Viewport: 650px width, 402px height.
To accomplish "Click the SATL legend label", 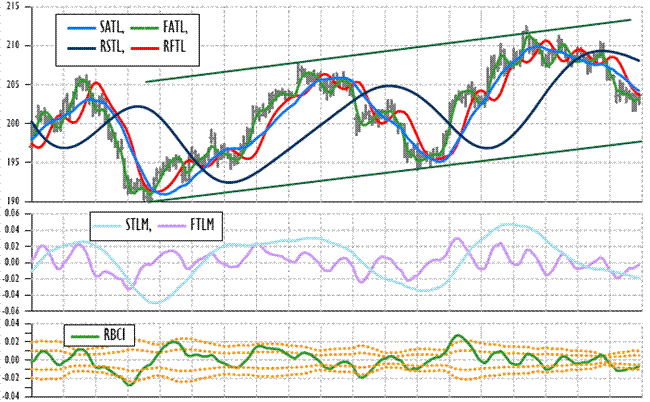I will [x=112, y=28].
